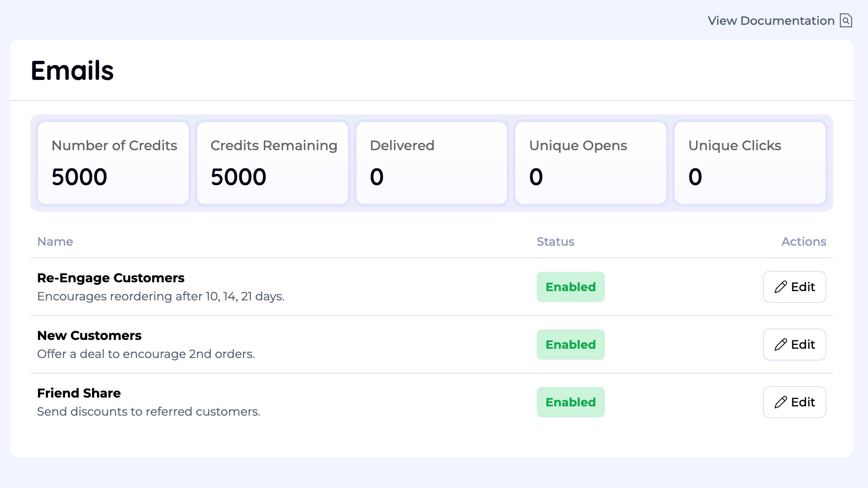
Task: Click the documentation search icon
Action: [x=846, y=20]
